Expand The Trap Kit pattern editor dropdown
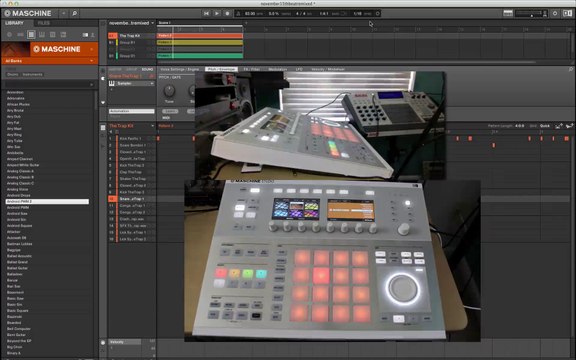This screenshot has height=360, width=576. 152,126
